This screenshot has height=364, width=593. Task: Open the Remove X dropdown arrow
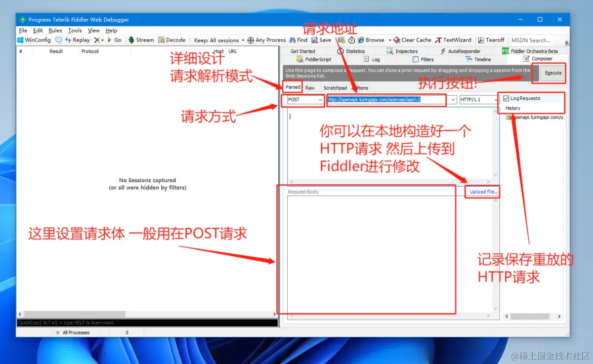tap(102, 40)
